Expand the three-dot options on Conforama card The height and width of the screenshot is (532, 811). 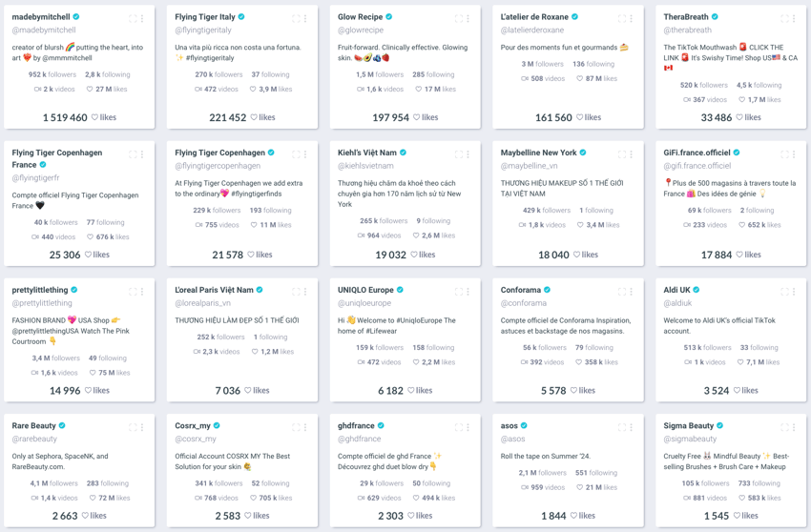click(631, 292)
